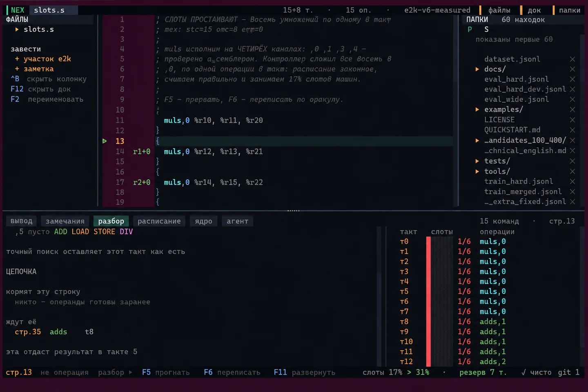Click F6 переписать in status bar
The height and width of the screenshot is (392, 588).
232,372
